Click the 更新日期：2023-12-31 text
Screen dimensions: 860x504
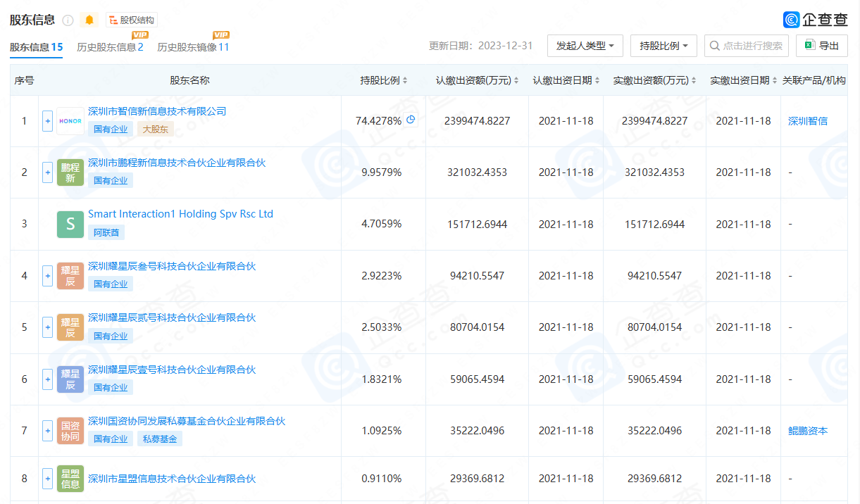pyautogui.click(x=481, y=46)
